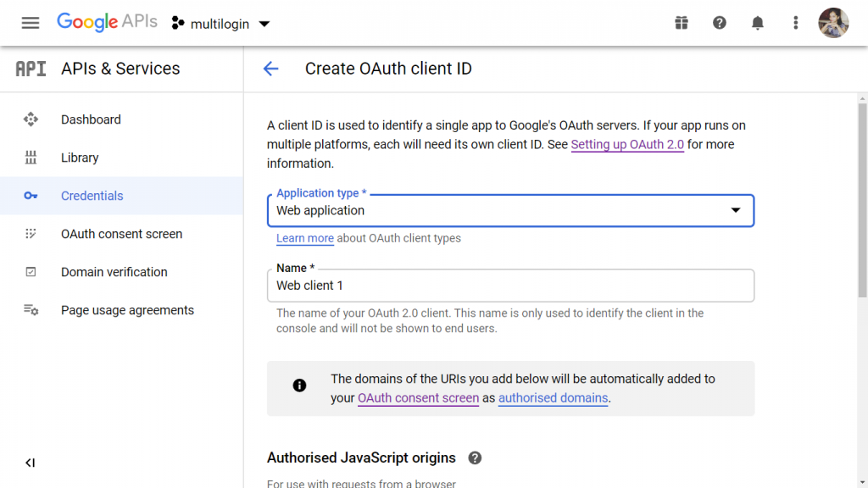Go back using the left arrow

tap(270, 69)
